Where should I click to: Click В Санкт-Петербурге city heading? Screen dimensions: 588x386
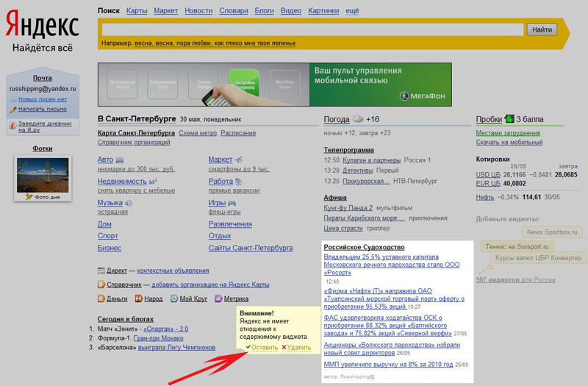tap(137, 119)
